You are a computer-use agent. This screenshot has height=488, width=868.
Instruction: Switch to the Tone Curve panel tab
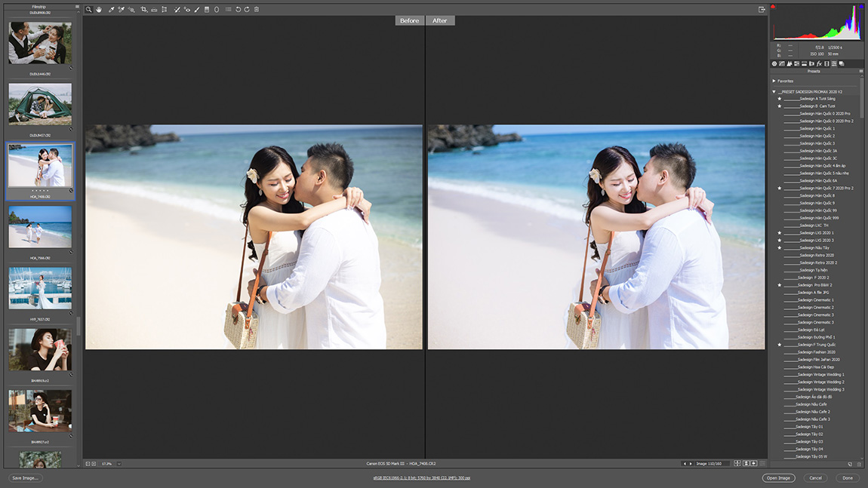coord(781,64)
